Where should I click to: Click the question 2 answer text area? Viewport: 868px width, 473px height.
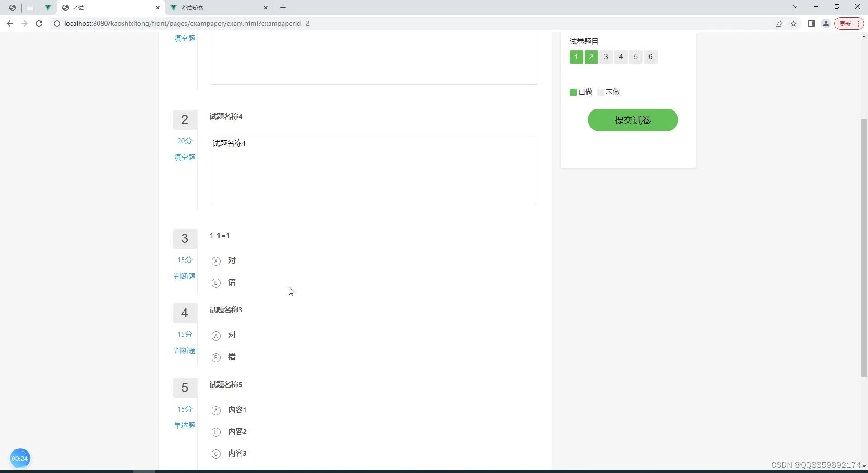click(x=374, y=169)
